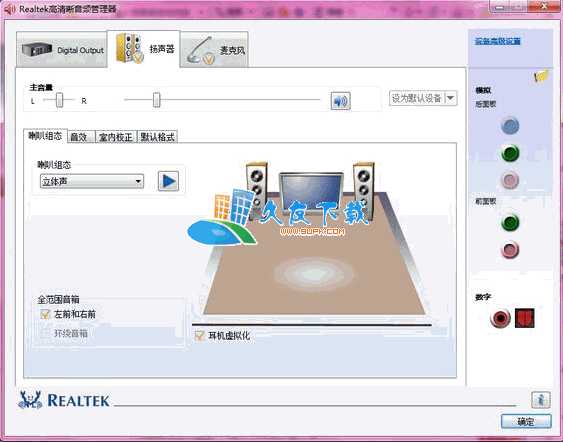Switch to the Digital Output tab

pyautogui.click(x=62, y=50)
